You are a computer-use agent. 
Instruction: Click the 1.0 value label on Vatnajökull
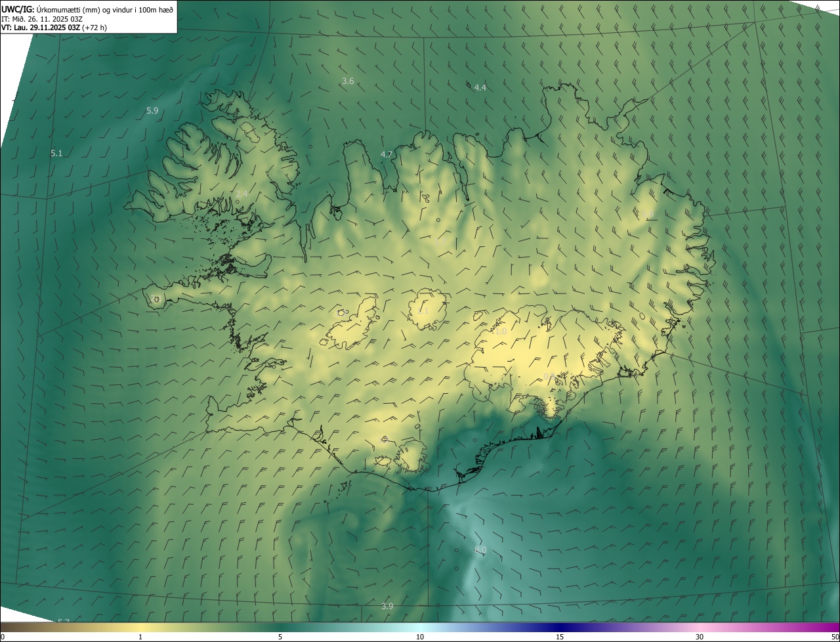click(501, 332)
